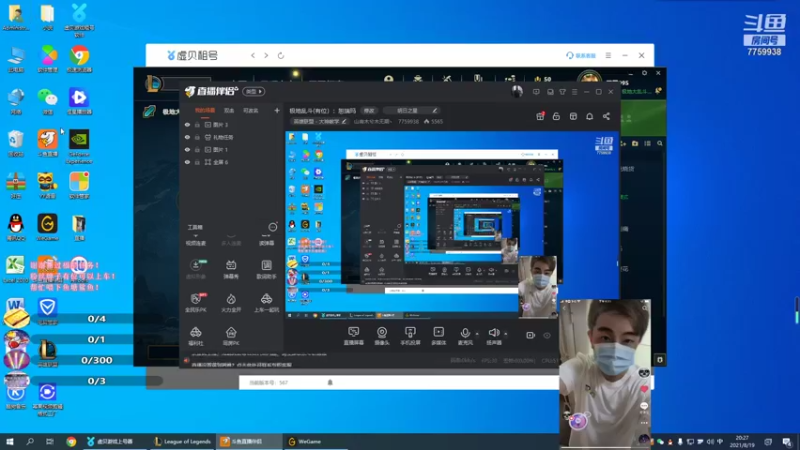Refresh the 虚贝租号 window
Viewport: 800px width, 450px height.
pos(281,55)
